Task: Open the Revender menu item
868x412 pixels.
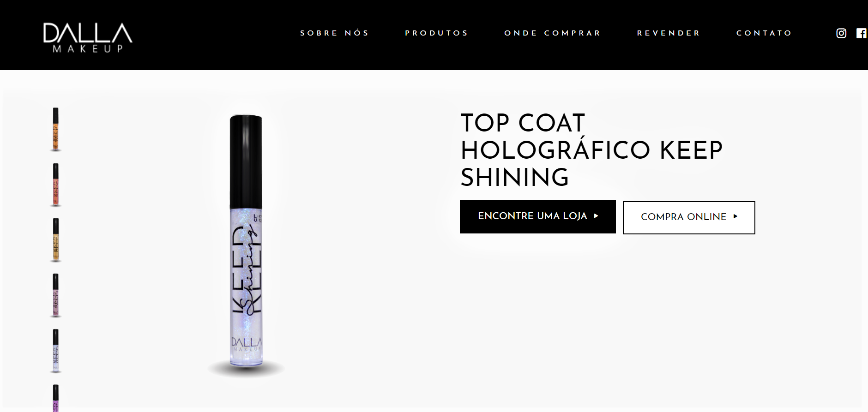Action: [669, 33]
